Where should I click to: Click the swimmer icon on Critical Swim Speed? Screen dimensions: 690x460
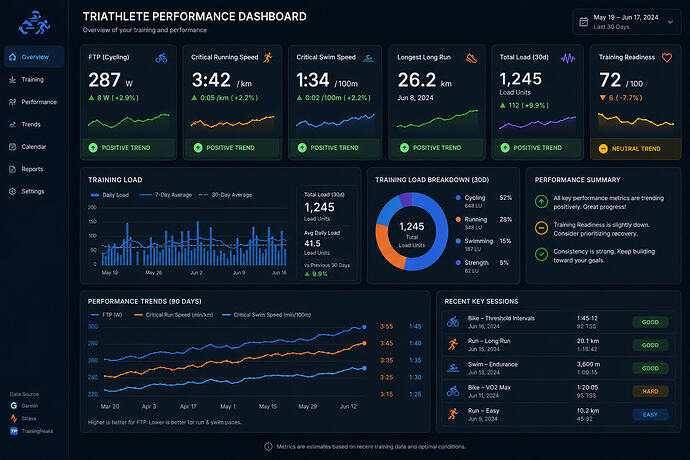point(368,58)
